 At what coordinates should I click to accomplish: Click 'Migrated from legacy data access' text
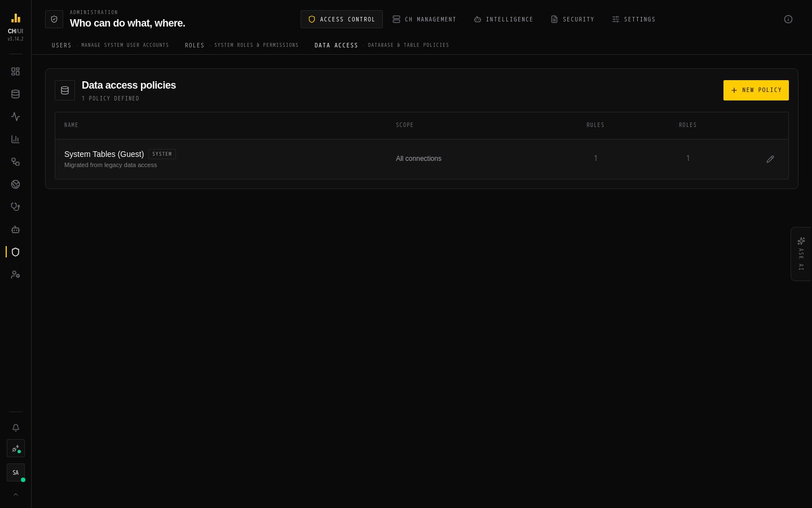pyautogui.click(x=111, y=165)
